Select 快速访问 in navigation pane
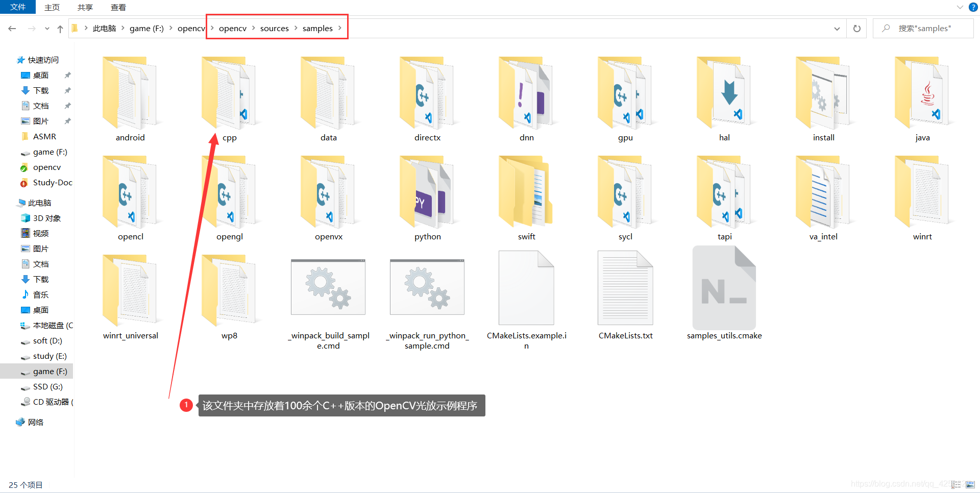The height and width of the screenshot is (493, 980). [x=38, y=60]
